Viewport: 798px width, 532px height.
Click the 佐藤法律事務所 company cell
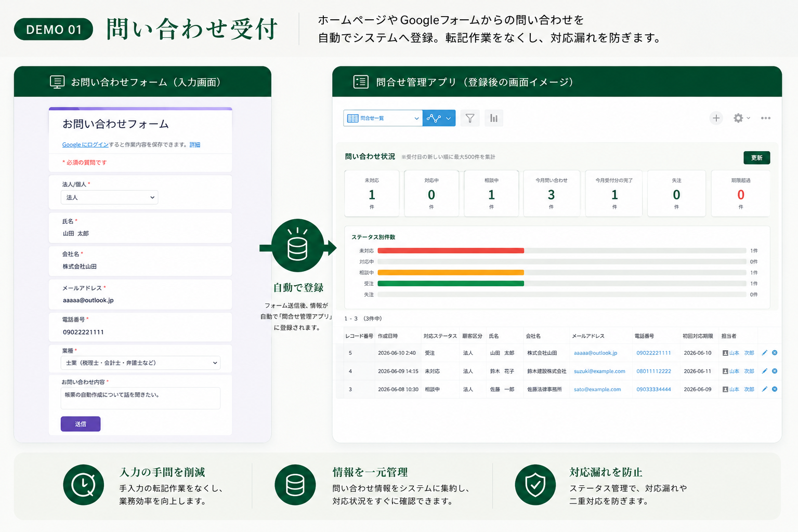(x=544, y=389)
